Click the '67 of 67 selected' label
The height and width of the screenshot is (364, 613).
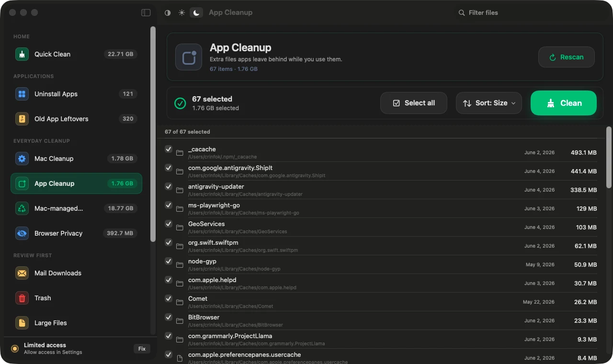coord(187,132)
